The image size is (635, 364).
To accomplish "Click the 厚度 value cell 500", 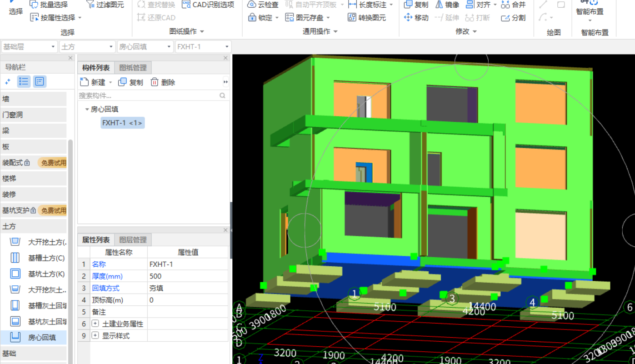I will point(188,276).
